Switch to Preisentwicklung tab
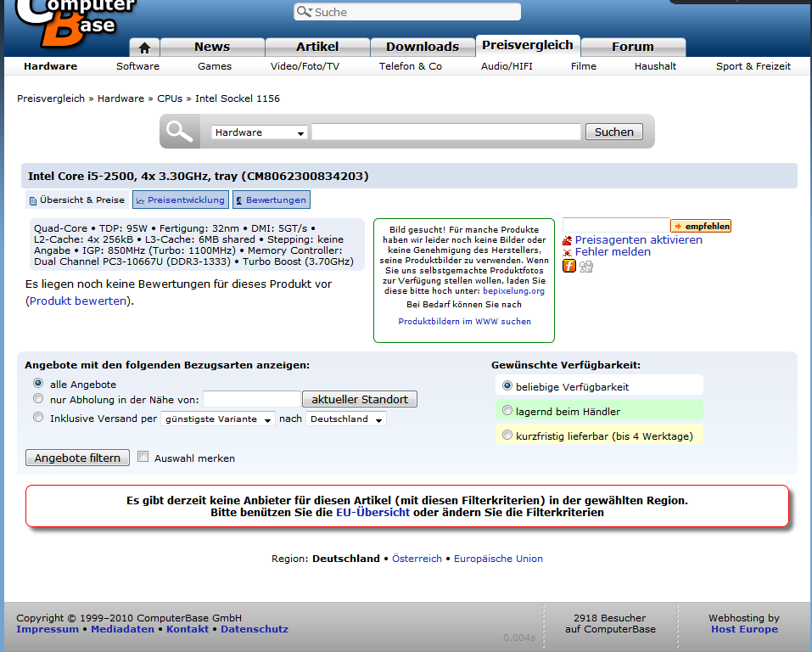 pos(181,200)
